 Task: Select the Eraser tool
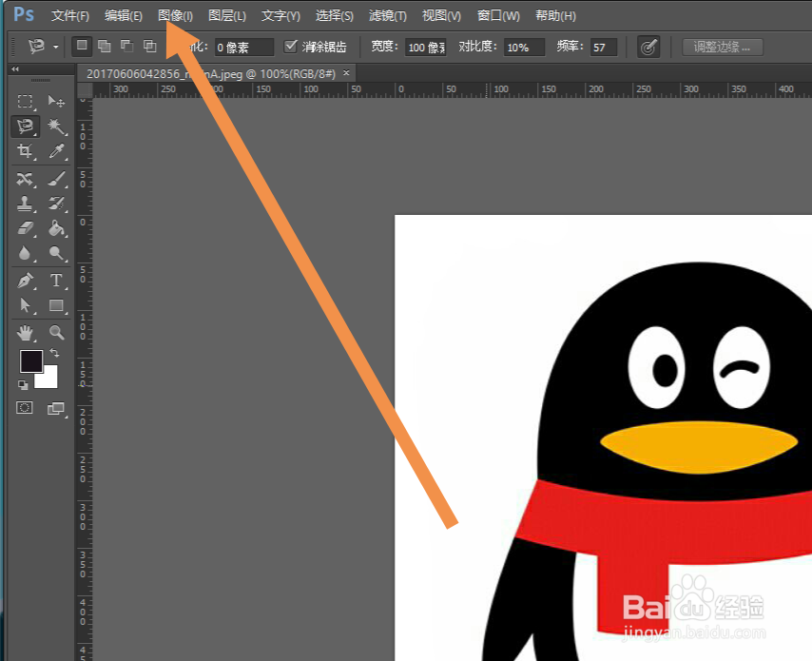tap(25, 228)
